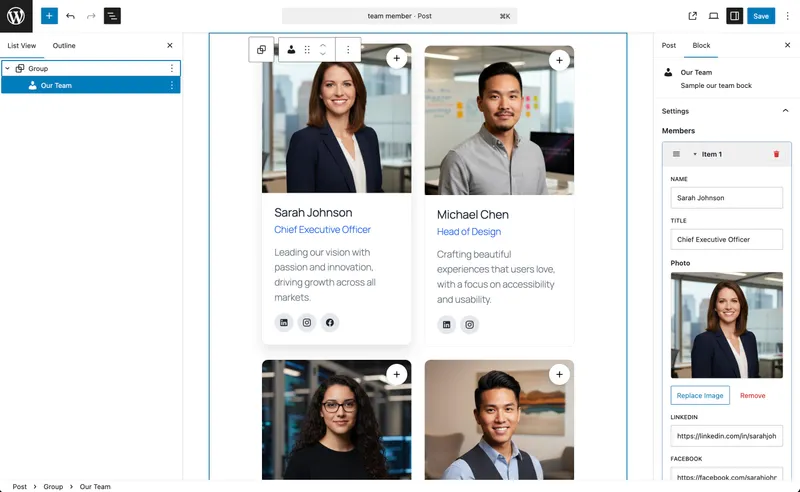This screenshot has height=492, width=800.
Task: Switch to the Post settings tab
Action: pyautogui.click(x=669, y=45)
